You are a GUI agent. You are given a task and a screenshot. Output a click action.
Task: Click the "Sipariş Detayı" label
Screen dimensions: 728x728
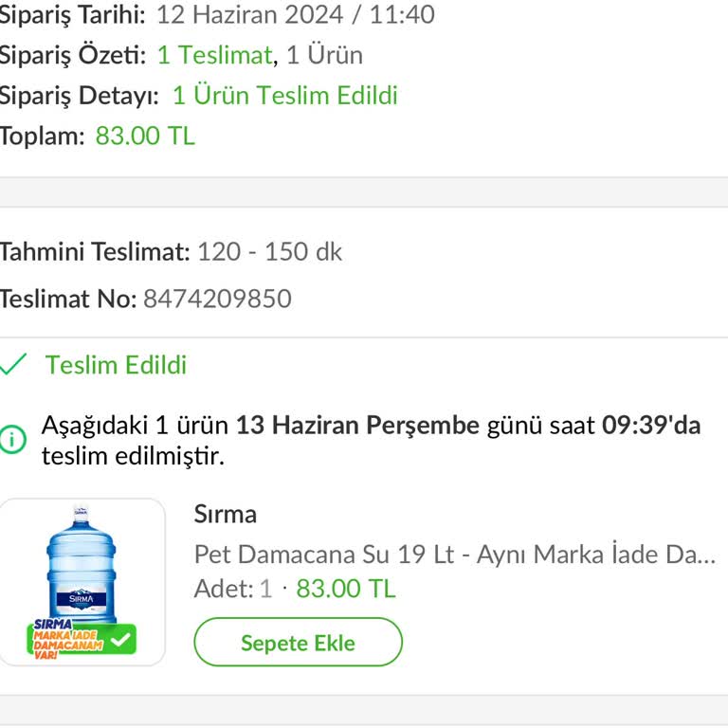[79, 96]
